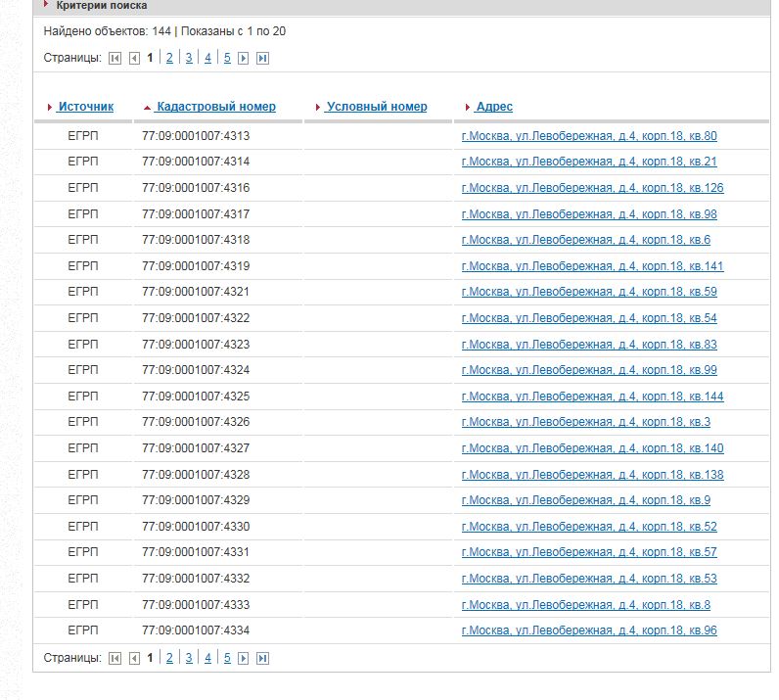Sort table by Источник column

coord(85,107)
